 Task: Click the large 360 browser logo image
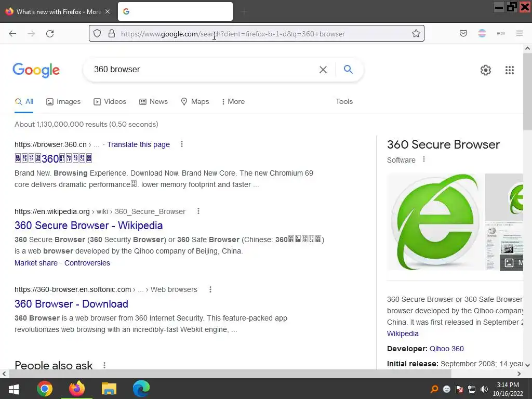[435, 222]
